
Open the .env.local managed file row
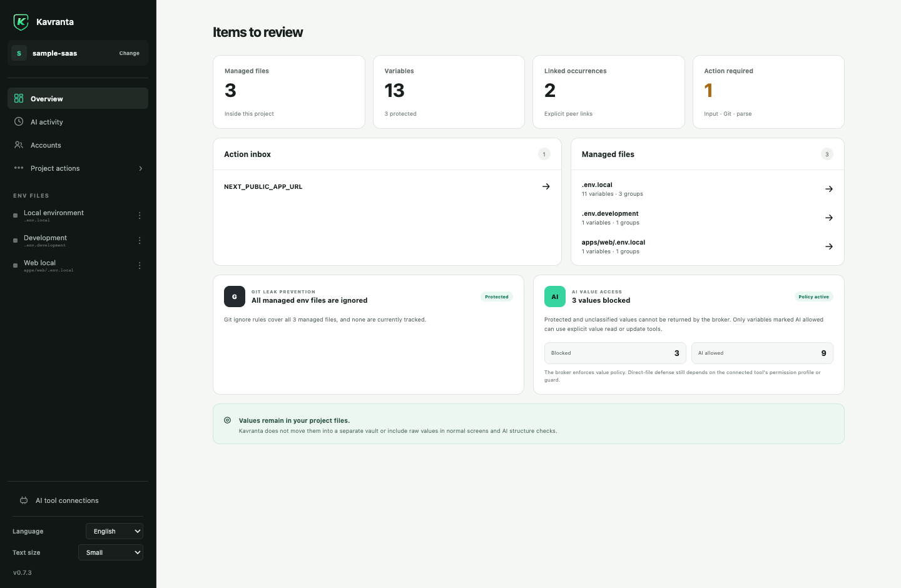click(708, 189)
